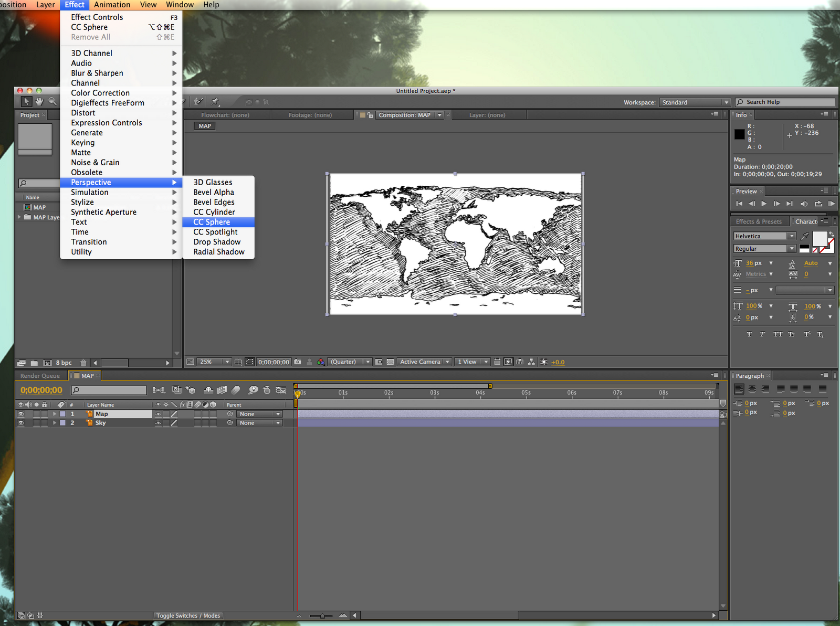This screenshot has width=840, height=626.
Task: Open the Map layer Parent dropdown
Action: coord(259,414)
